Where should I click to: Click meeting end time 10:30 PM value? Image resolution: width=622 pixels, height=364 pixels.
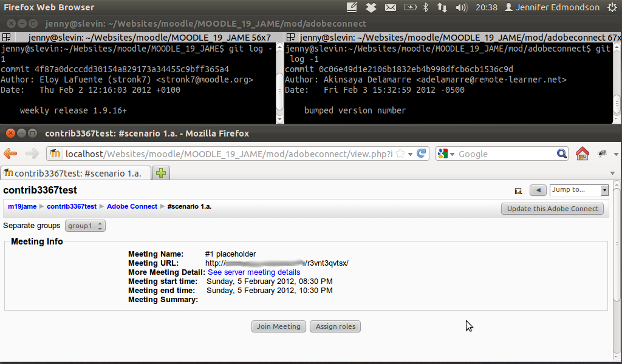click(x=269, y=291)
